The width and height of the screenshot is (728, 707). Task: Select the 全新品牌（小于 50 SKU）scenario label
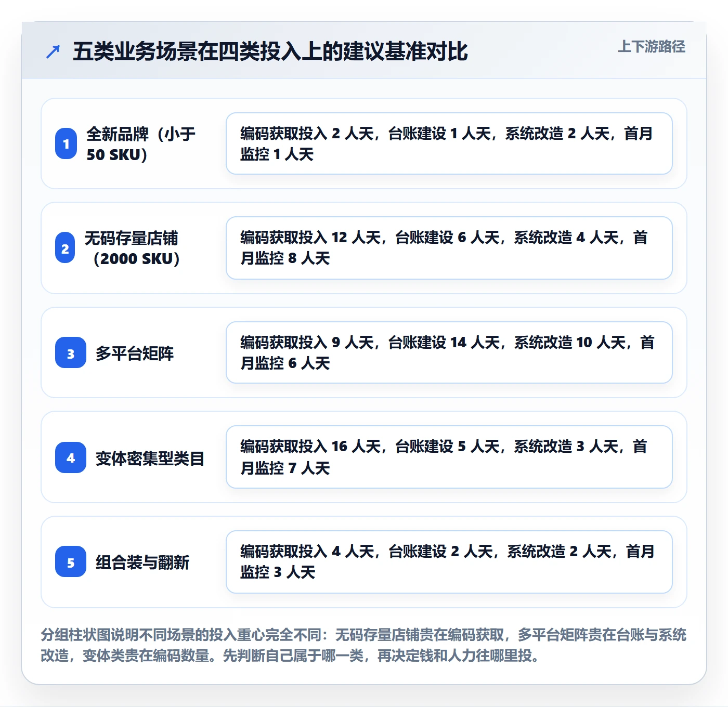pyautogui.click(x=141, y=144)
